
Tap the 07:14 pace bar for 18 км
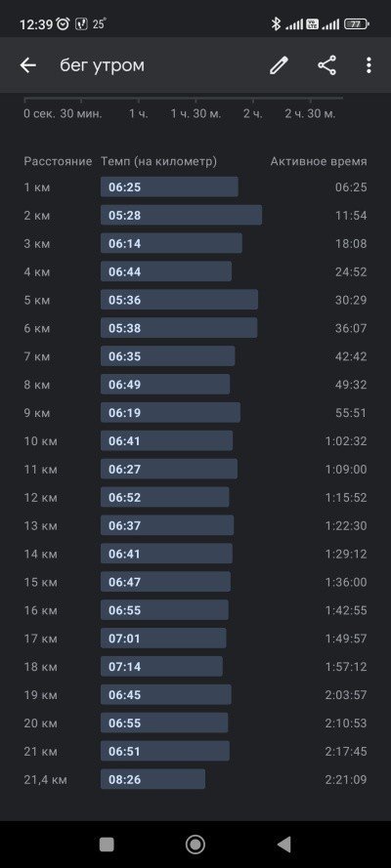161,667
